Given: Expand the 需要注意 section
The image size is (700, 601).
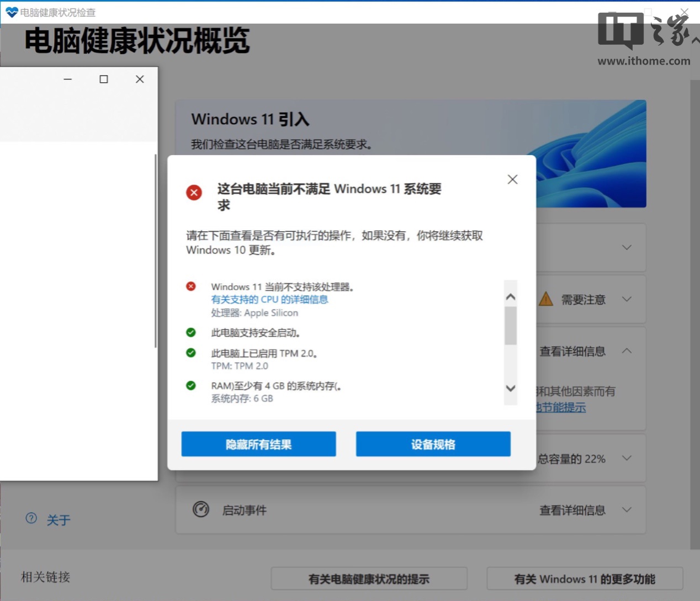Looking at the screenshot, I should pyautogui.click(x=627, y=299).
